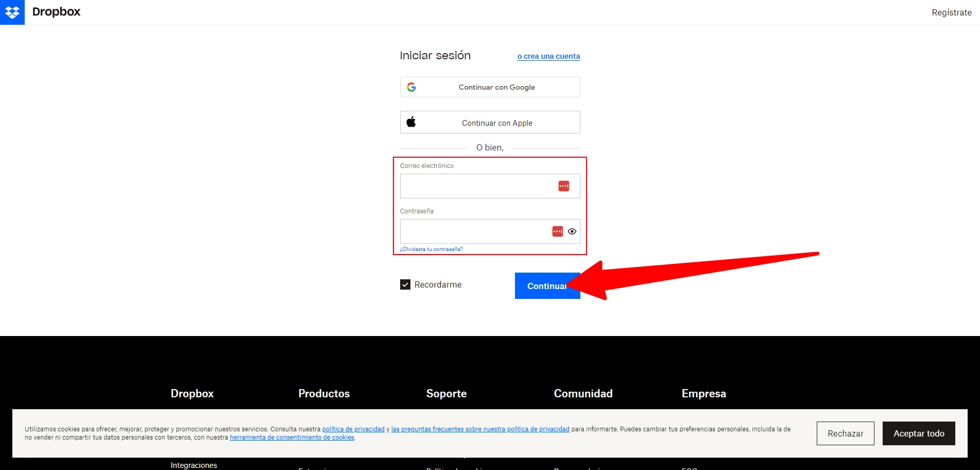Click the Dropbox logo icon
Image resolution: width=980 pixels, height=470 pixels.
click(12, 12)
